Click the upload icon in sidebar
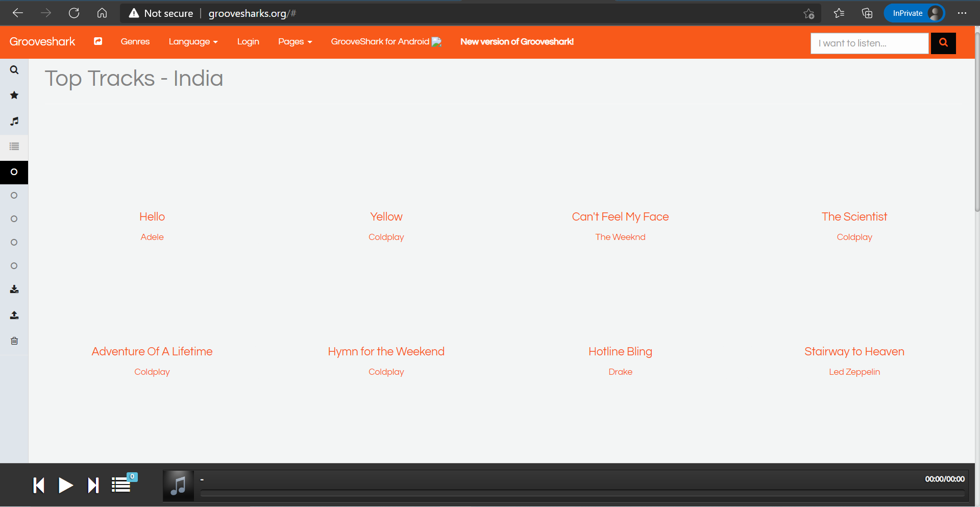This screenshot has width=980, height=507. [x=14, y=315]
